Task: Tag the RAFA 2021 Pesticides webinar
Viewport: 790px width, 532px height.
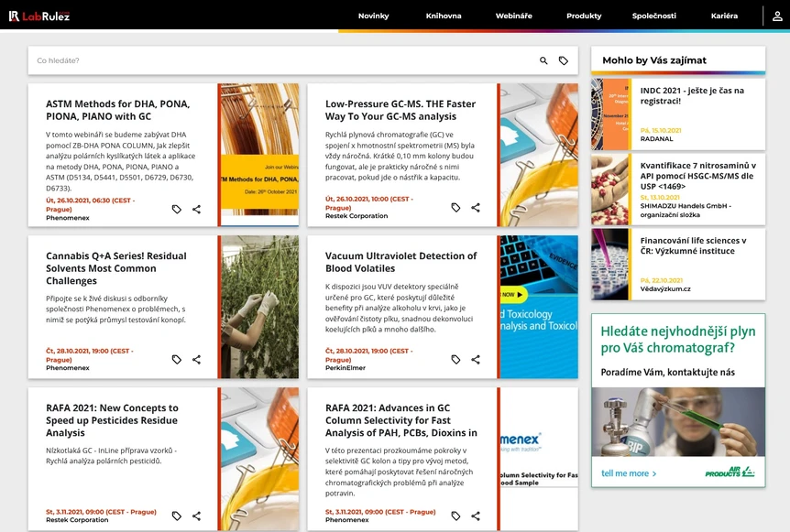Action: coord(177,516)
